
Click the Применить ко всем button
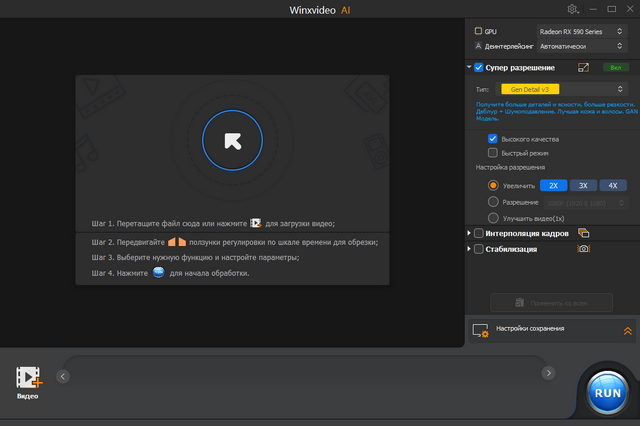[551, 303]
